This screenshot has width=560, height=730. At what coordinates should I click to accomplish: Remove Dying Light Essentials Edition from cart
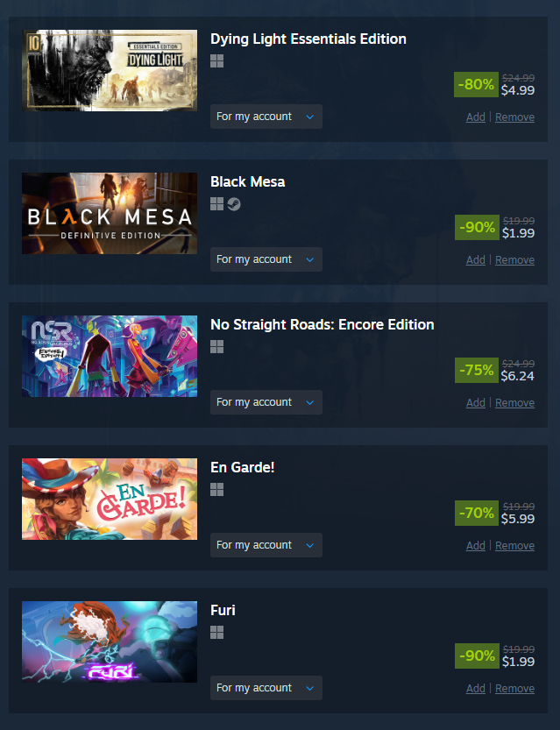(x=514, y=117)
